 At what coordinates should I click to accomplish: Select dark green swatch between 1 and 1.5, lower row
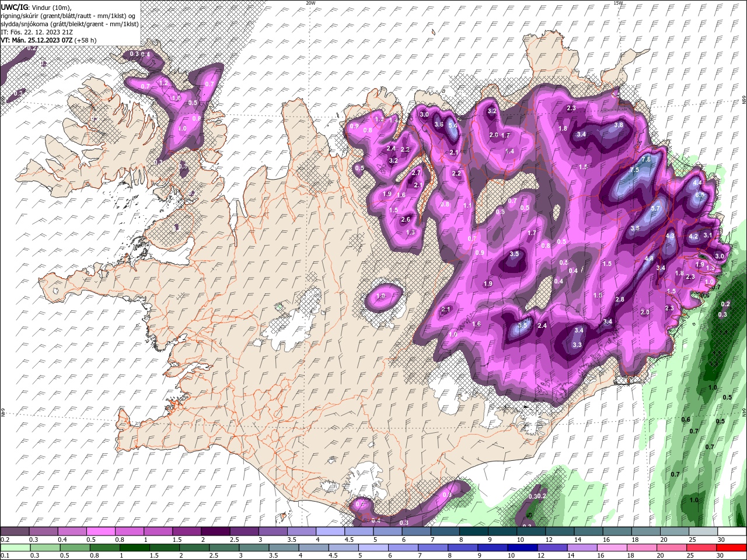tap(134, 548)
